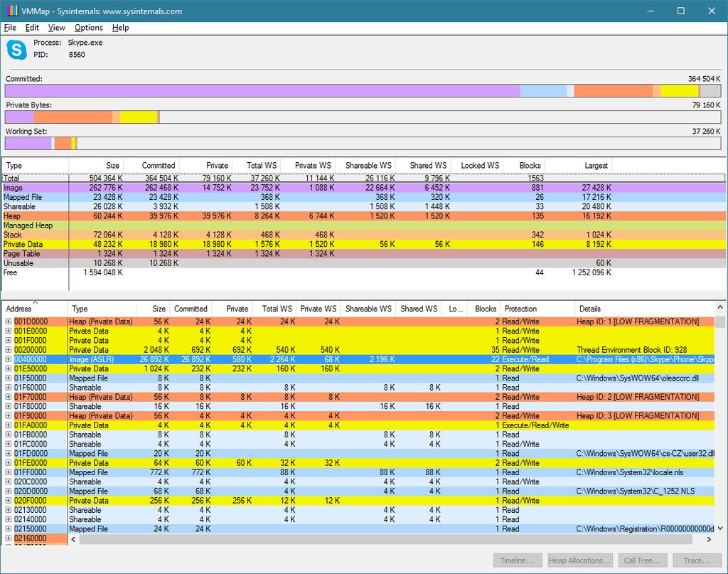Select the Free summary row
This screenshot has width=728, height=574.
tap(364, 272)
